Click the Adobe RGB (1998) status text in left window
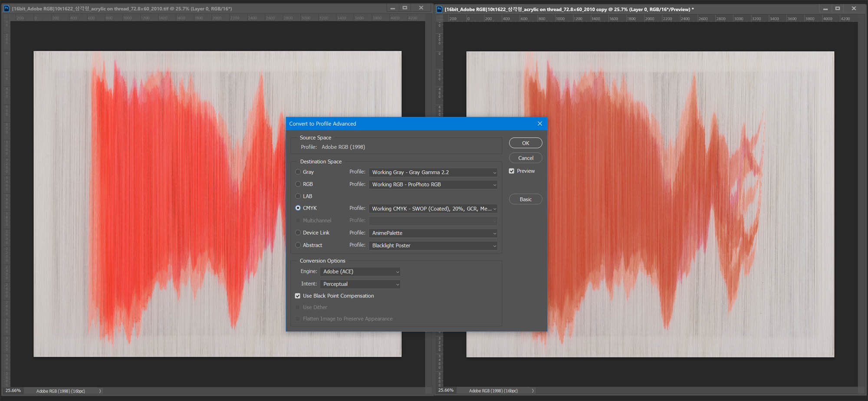 point(60,391)
